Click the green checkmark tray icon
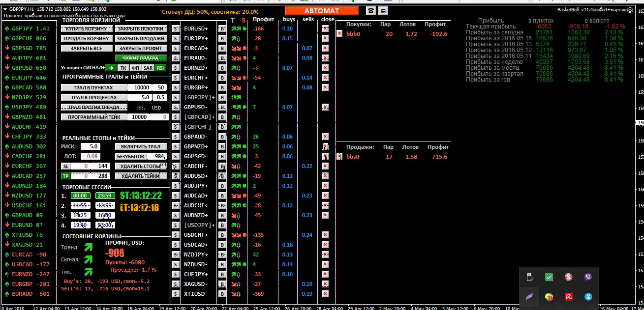This screenshot has height=310, width=644. click(549, 277)
